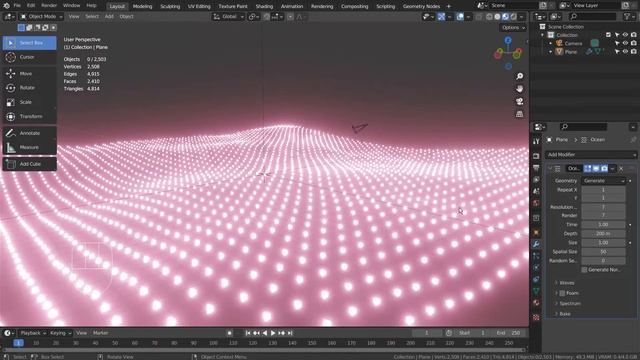Pick the Move tool

coord(29,73)
